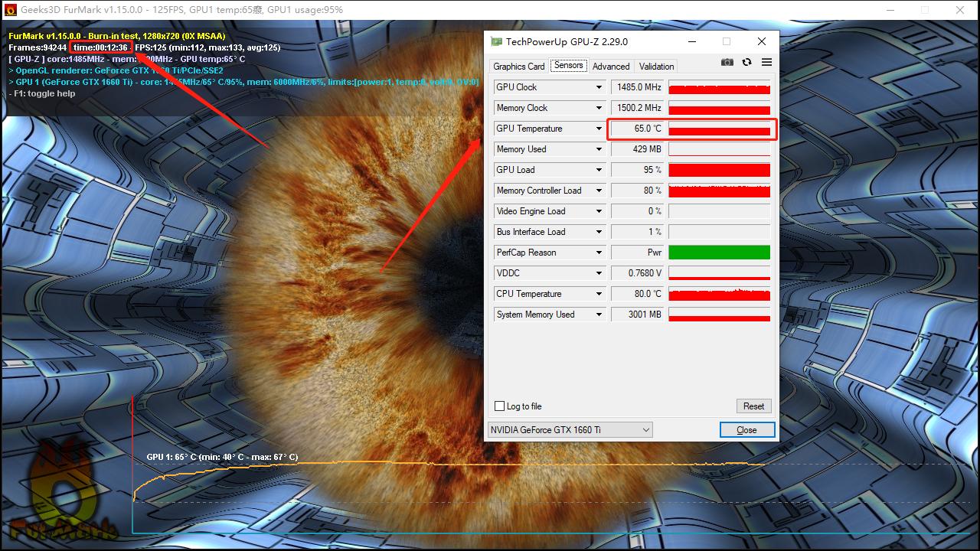Open the NVIDIA GeForce GTX 1660 Ti selector
The height and width of the screenshot is (551, 980).
pos(570,430)
